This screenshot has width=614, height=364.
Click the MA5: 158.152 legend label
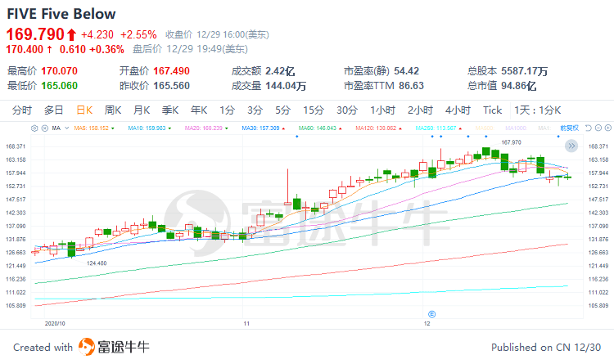[91, 128]
